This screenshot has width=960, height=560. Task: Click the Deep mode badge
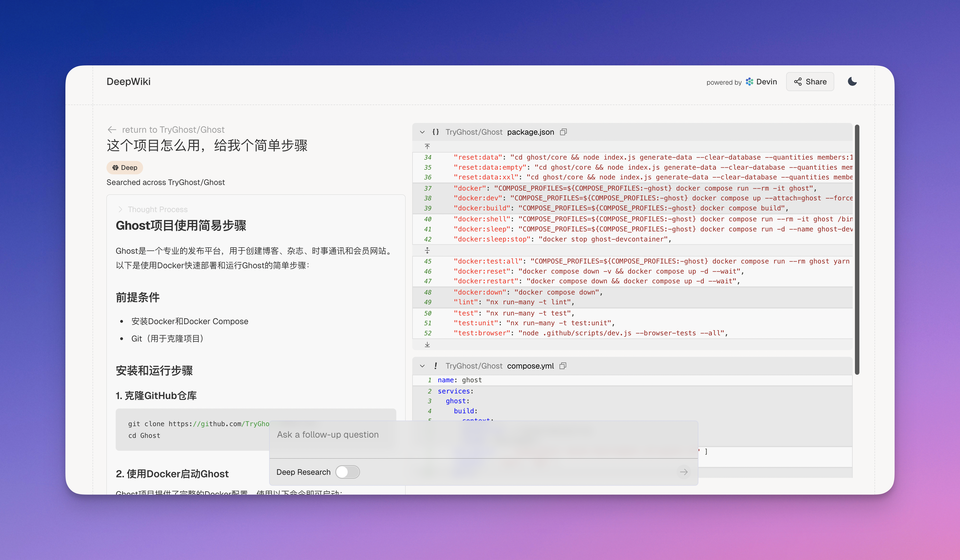click(x=125, y=168)
